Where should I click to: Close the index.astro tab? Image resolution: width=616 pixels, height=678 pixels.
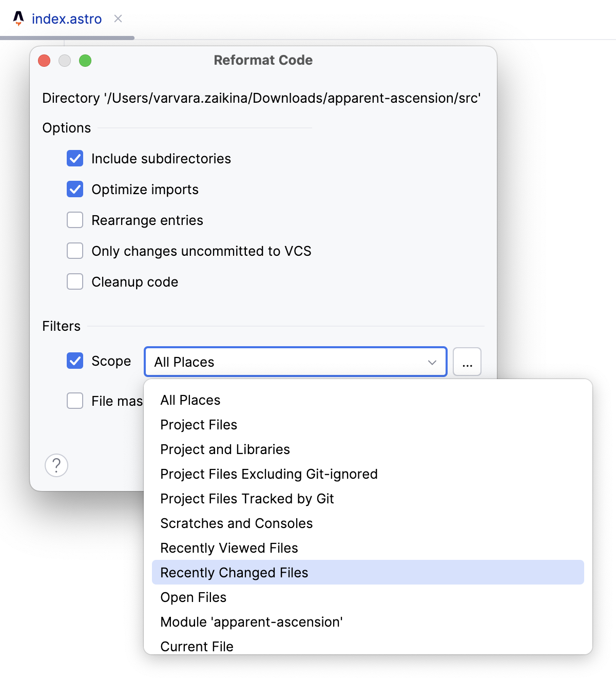click(x=118, y=18)
